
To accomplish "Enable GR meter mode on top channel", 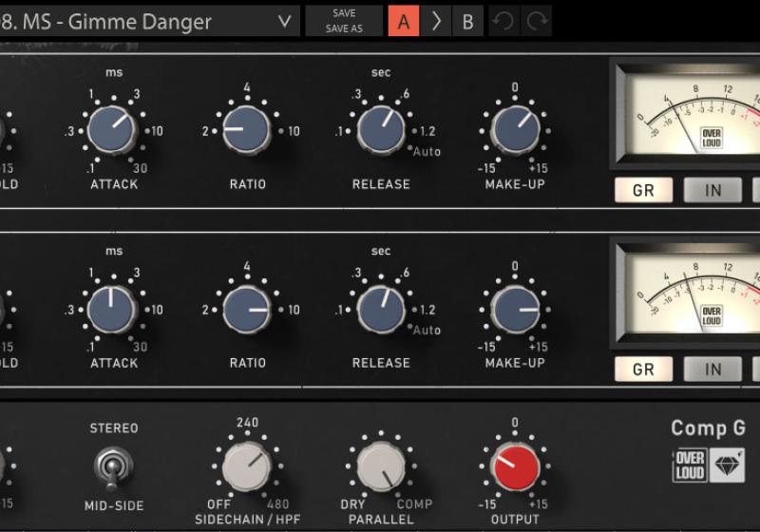I will coord(644,190).
